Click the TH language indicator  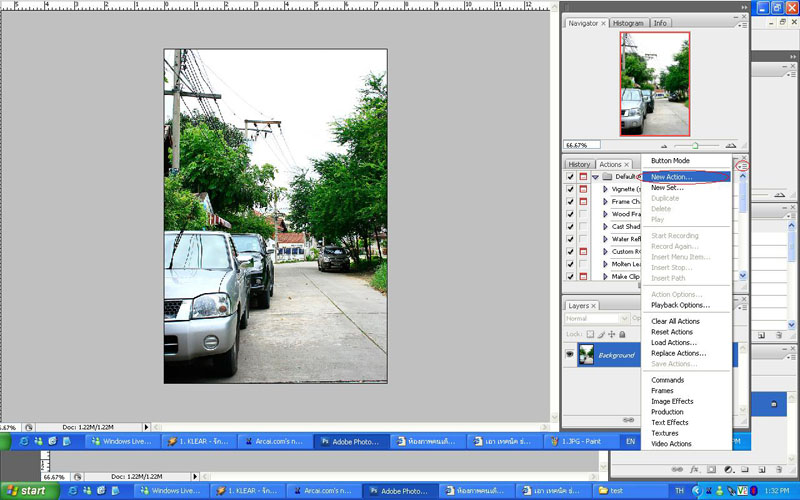[x=679, y=491]
